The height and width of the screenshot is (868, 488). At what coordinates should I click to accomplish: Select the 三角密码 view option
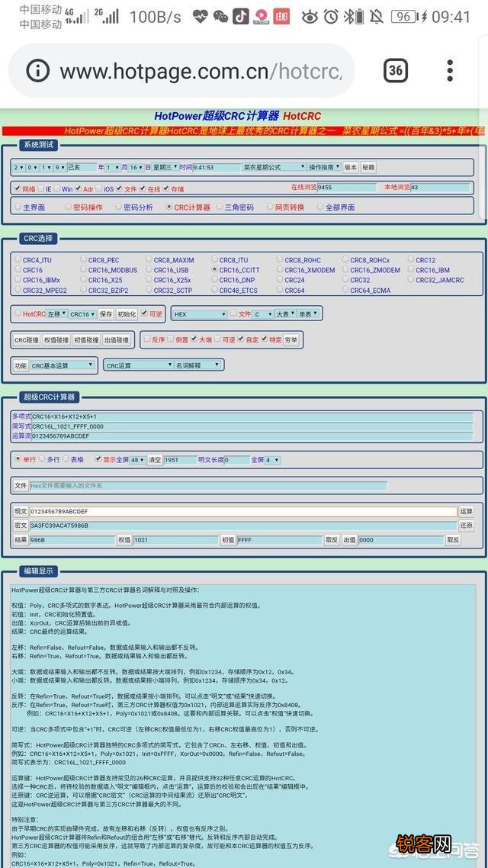[220, 207]
